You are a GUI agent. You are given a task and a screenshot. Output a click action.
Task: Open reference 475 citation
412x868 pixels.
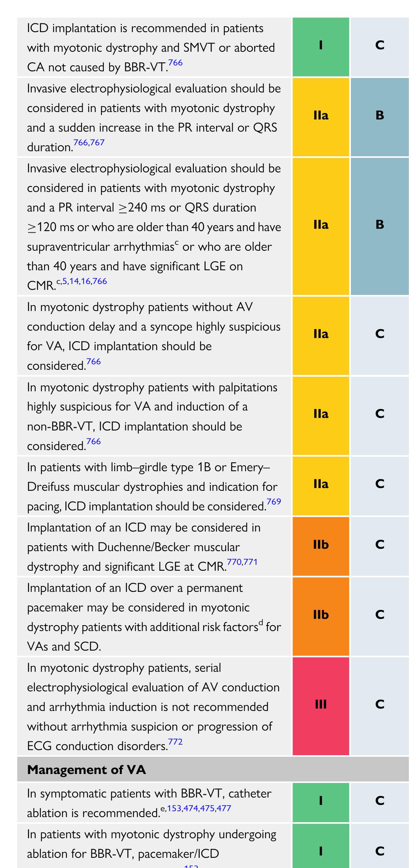(x=207, y=808)
